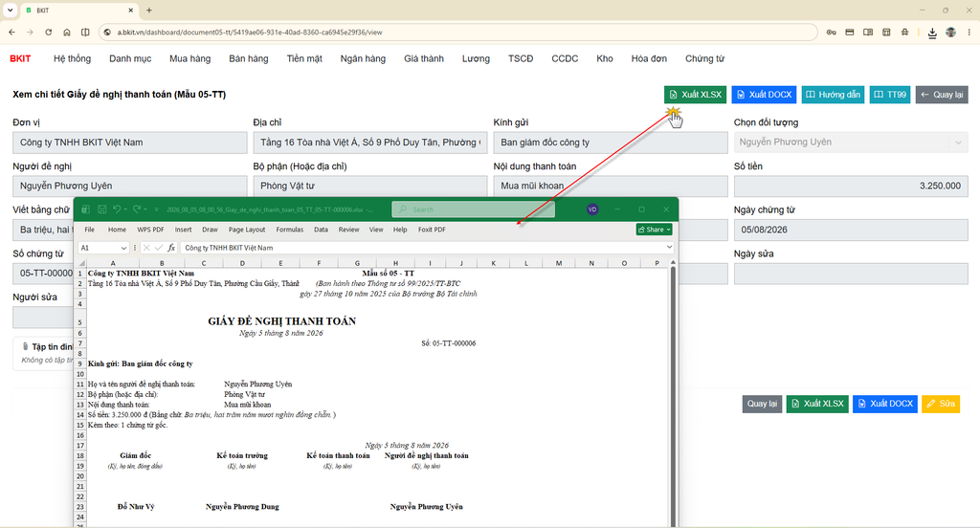This screenshot has height=528, width=980.
Task: Open the Chọn đối tượng dropdown
Action: 851,143
